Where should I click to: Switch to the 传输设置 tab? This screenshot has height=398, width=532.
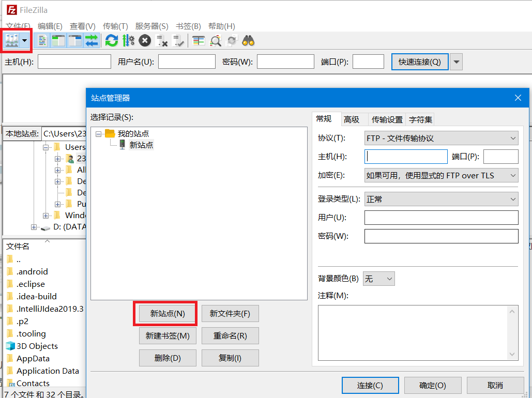(387, 119)
